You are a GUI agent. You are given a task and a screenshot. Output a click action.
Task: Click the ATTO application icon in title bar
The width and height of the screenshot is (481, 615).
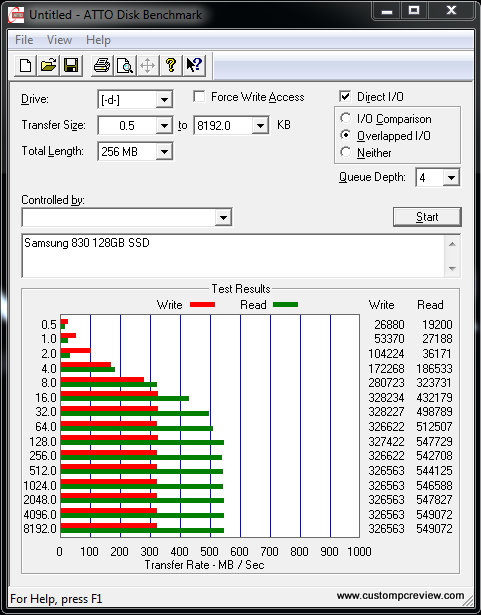[16, 15]
